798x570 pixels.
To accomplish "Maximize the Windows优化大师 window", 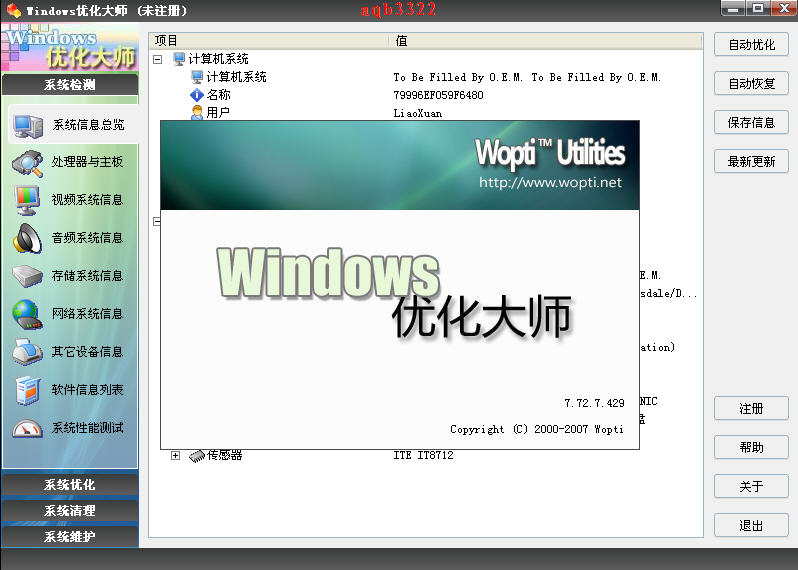I will pos(758,9).
